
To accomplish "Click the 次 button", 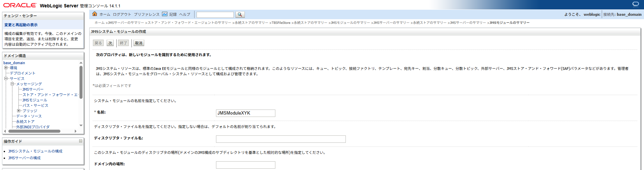I will pyautogui.click(x=110, y=43).
